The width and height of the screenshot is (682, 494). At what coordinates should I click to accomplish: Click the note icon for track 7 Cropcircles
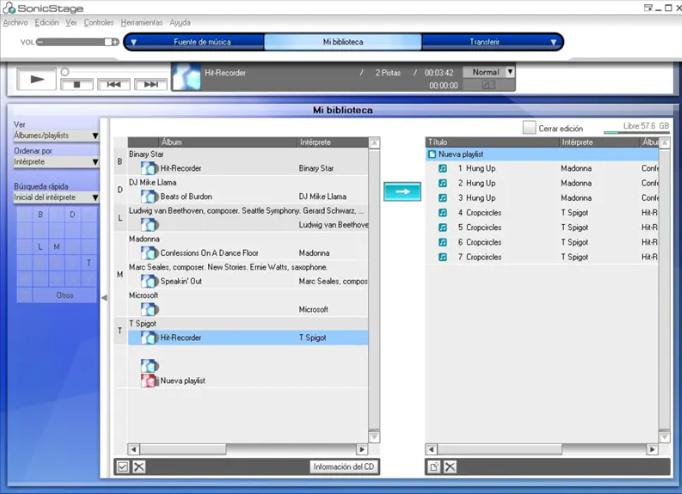point(443,257)
